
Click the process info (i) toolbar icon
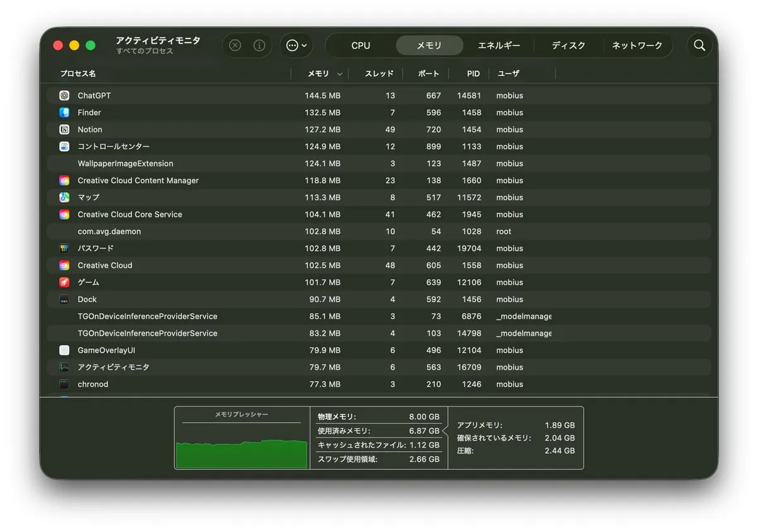pyautogui.click(x=259, y=45)
